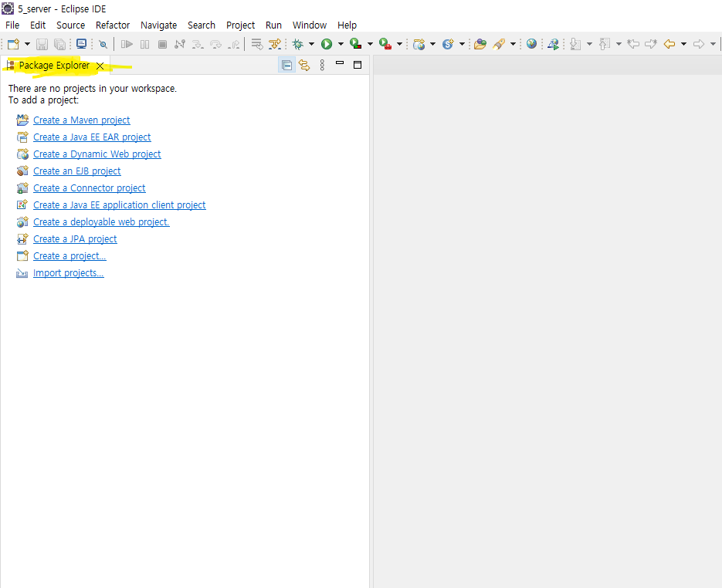Open the Project menu
The image size is (722, 588).
[x=240, y=25]
